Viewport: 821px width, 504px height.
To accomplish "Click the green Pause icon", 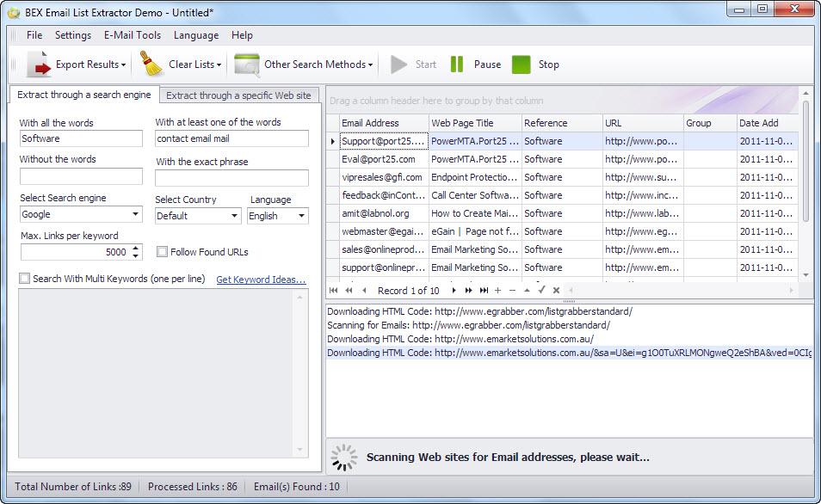I will tap(457, 65).
